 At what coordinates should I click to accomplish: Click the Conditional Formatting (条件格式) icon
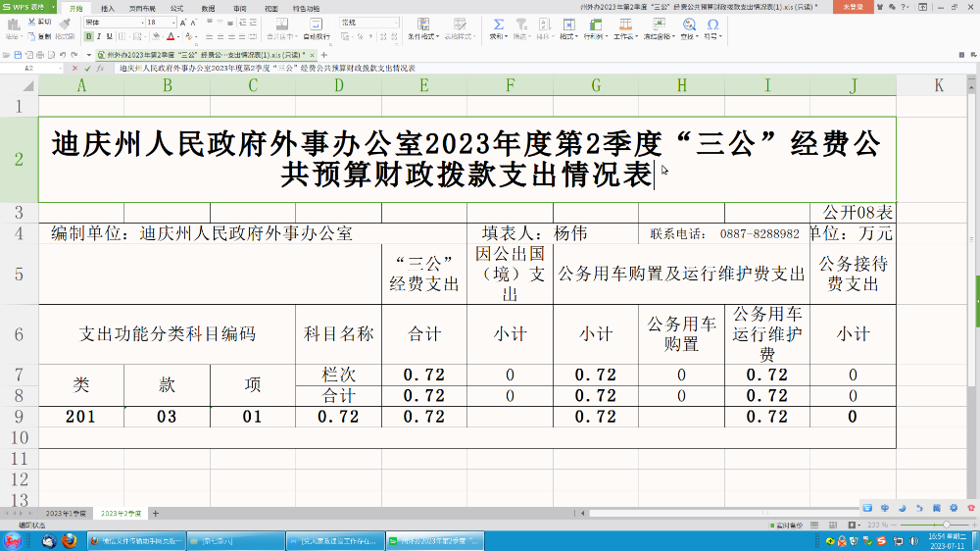[422, 24]
